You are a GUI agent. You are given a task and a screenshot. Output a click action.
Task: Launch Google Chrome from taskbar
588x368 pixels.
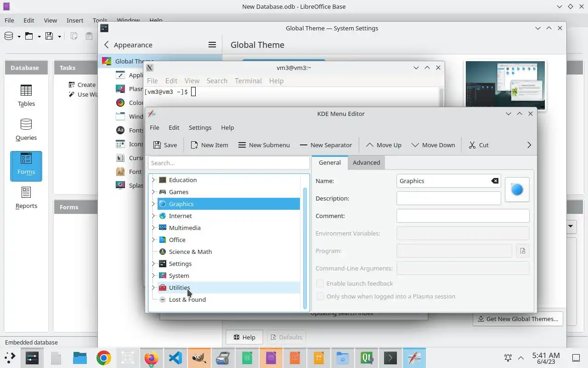(x=104, y=358)
